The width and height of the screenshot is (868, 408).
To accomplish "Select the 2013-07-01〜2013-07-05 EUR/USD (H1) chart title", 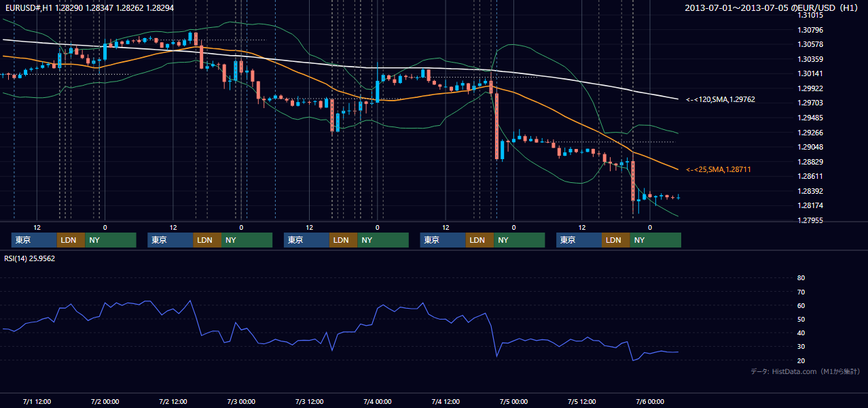I will tap(772, 7).
